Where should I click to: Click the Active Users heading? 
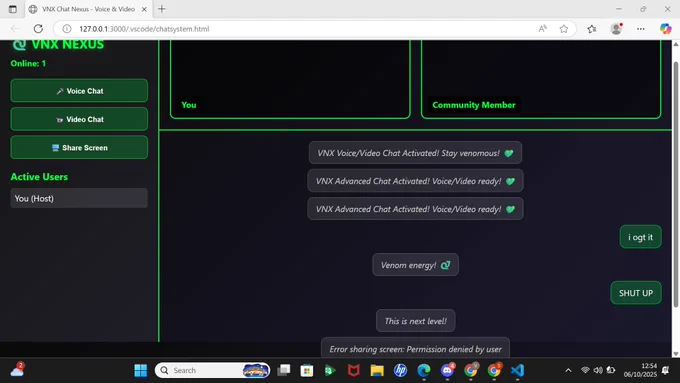[39, 177]
